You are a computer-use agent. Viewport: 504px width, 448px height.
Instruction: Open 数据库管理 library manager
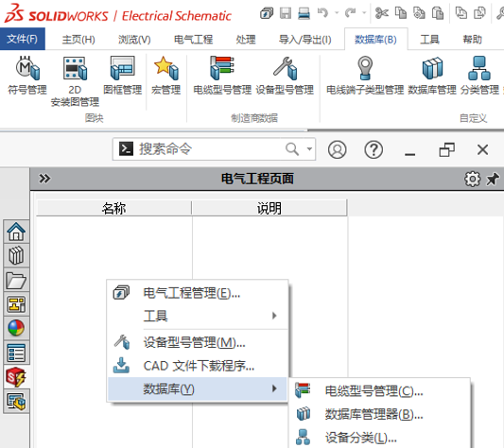(x=432, y=77)
